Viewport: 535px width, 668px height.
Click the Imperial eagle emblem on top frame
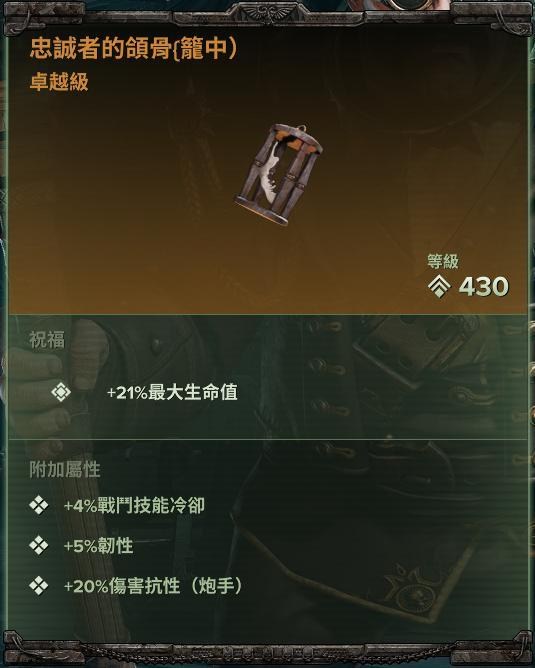[x=268, y=12]
